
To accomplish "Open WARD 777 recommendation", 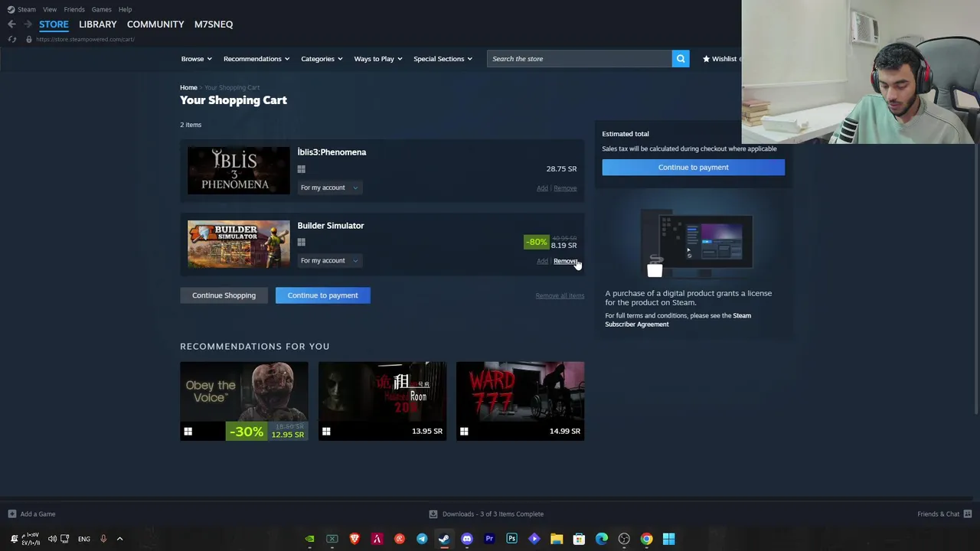I will (521, 401).
